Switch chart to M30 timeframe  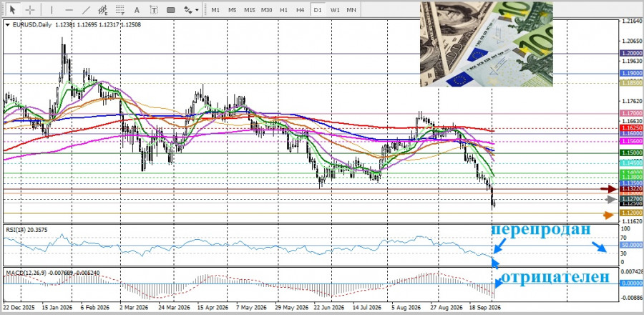(267, 9)
